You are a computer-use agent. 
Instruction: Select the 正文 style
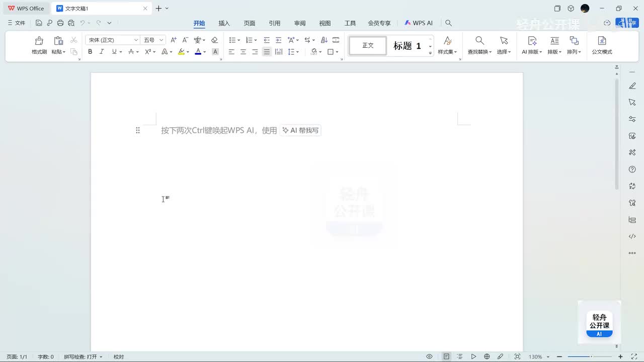click(368, 46)
